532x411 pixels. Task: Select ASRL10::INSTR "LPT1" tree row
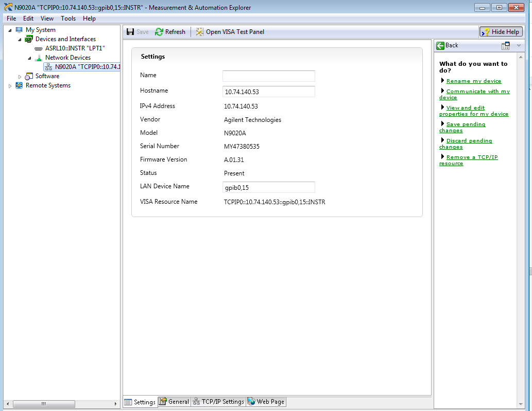pos(75,48)
